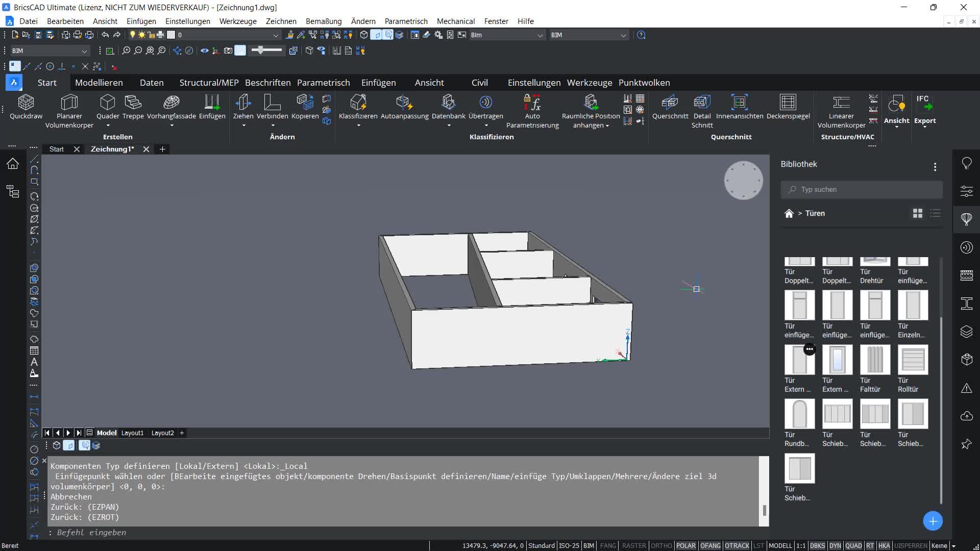Viewport: 980px width, 551px height.
Task: Select Linearer Volumenkörper tool
Action: 841,111
